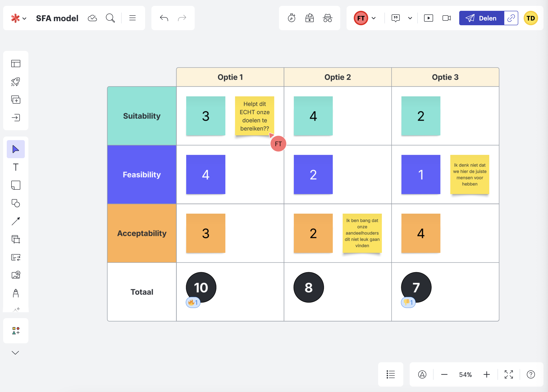Click the Delen share button
Screen dimensions: 548x392
[x=481, y=18]
